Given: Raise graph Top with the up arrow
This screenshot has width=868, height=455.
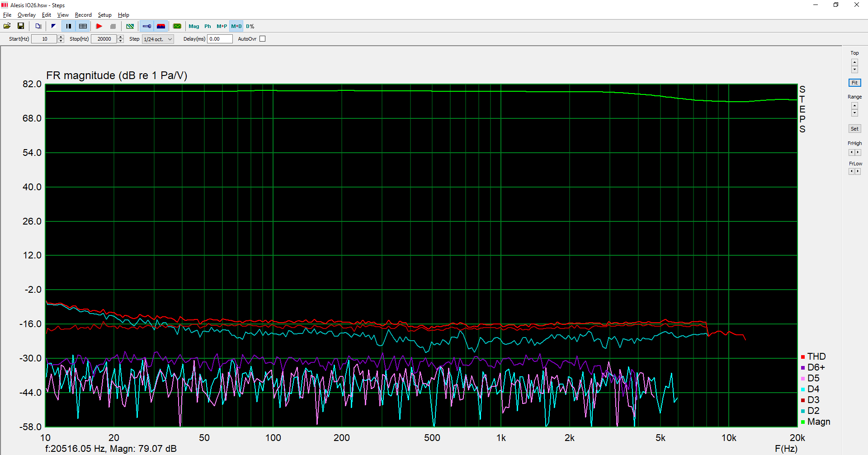Looking at the screenshot, I should 854,62.
